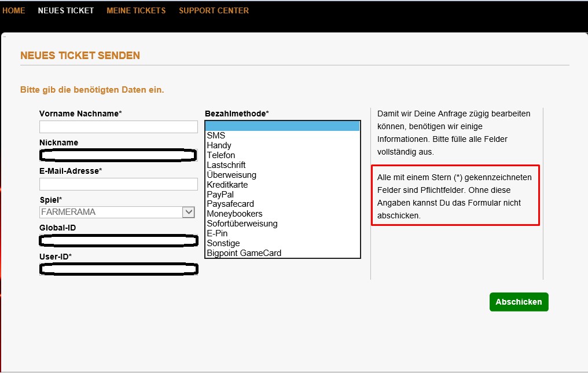Screen dimensions: 588x373
Task: Select Paysafecard option
Action: pyautogui.click(x=282, y=204)
